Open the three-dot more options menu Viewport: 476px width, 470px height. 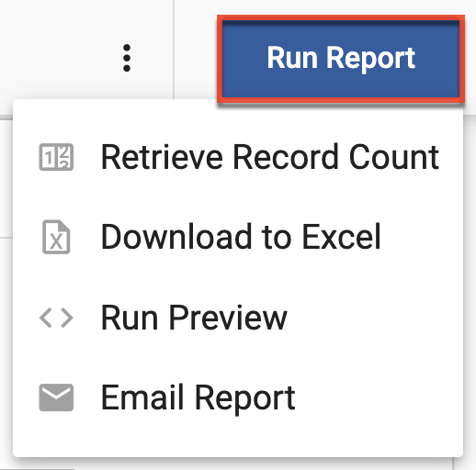[x=127, y=58]
